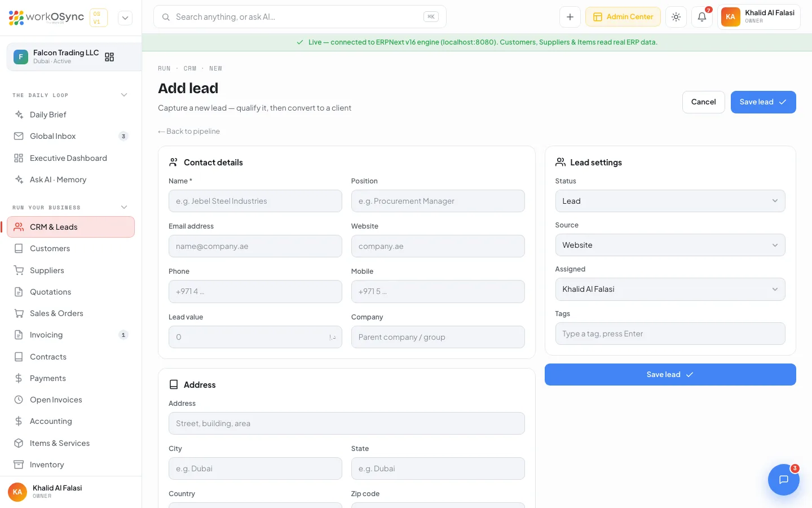Click the workspace grid icon beside Falcon Trading
The height and width of the screenshot is (508, 812).
coord(109,57)
